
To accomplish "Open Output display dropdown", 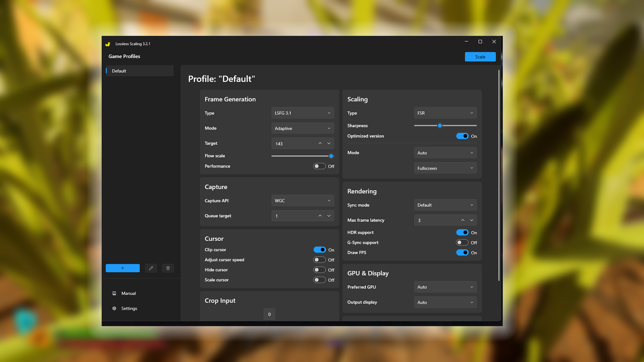I will (x=445, y=302).
